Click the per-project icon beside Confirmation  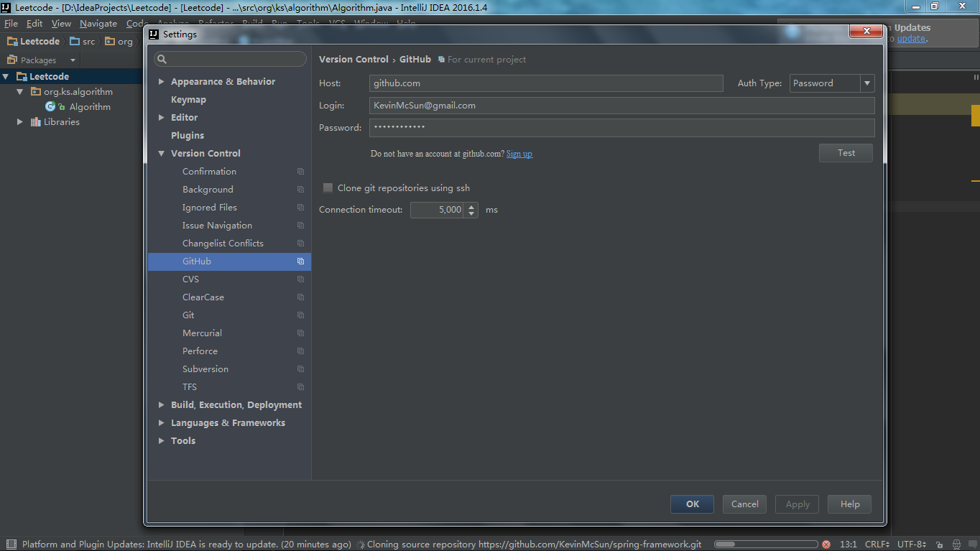point(301,172)
